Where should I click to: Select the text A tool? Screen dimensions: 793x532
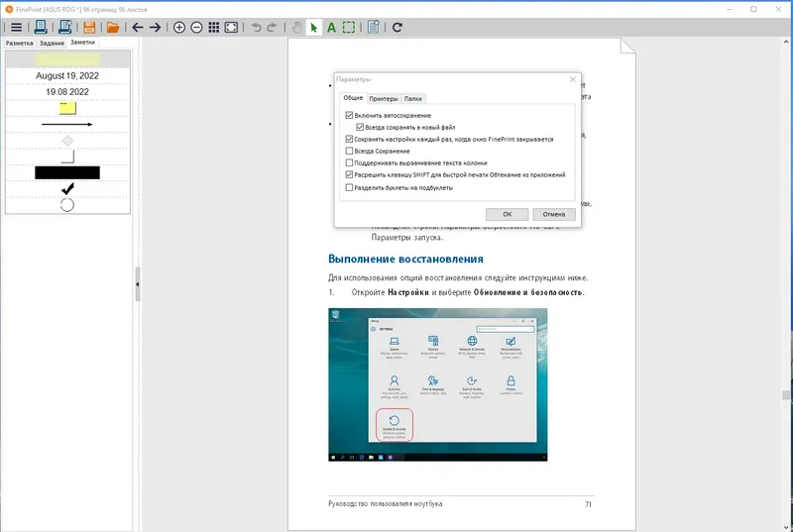pyautogui.click(x=331, y=28)
